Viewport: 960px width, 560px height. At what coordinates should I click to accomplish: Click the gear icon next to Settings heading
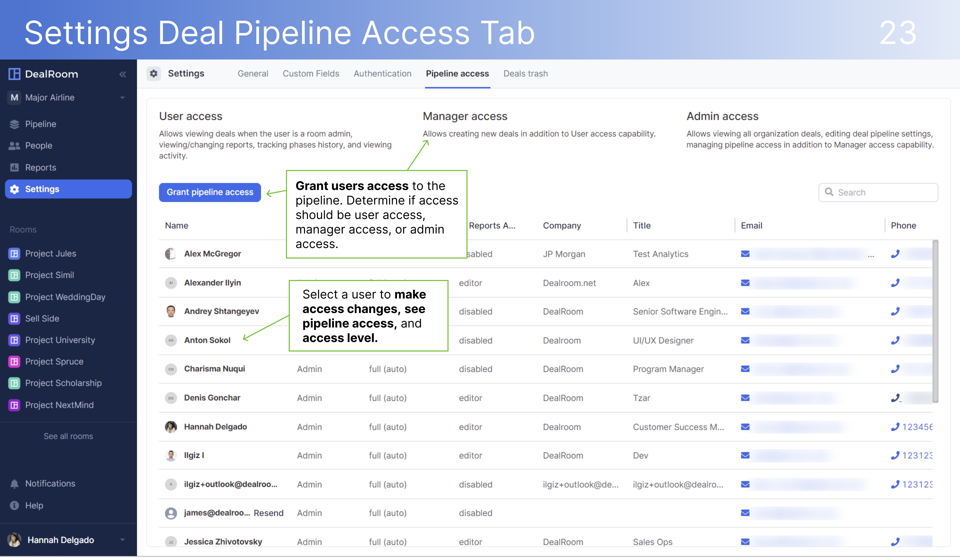tap(154, 73)
